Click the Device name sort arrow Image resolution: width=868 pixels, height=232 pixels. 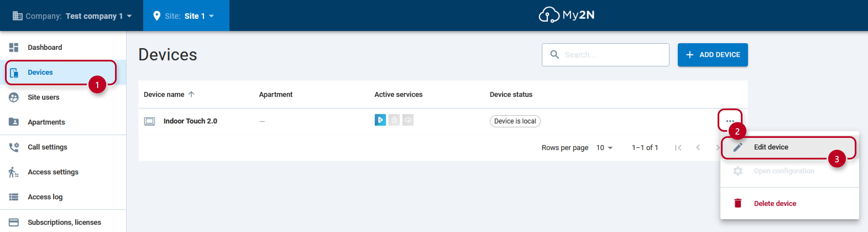[191, 94]
